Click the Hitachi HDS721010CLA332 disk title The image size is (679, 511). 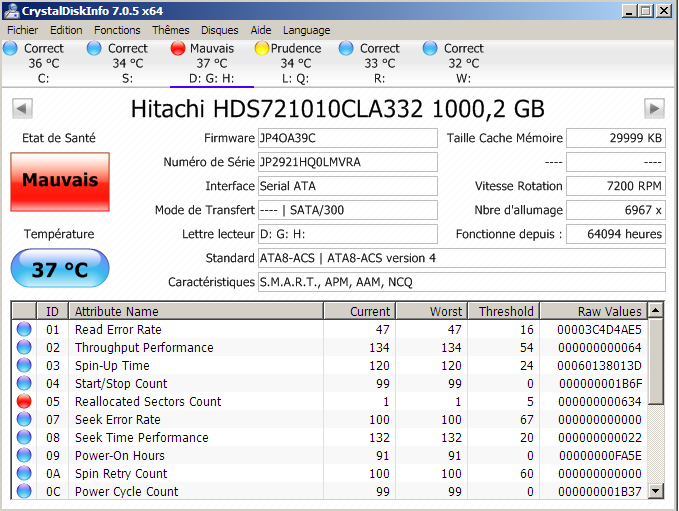[337, 109]
